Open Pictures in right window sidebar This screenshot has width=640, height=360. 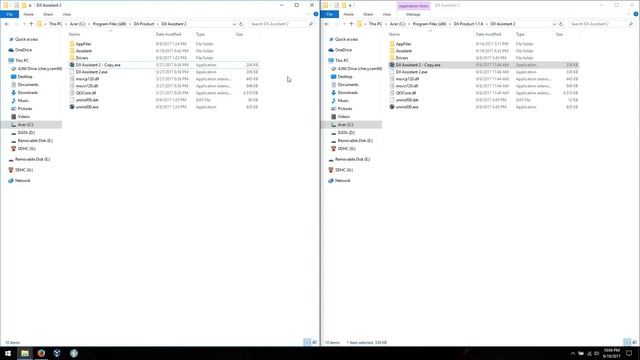(x=345, y=109)
